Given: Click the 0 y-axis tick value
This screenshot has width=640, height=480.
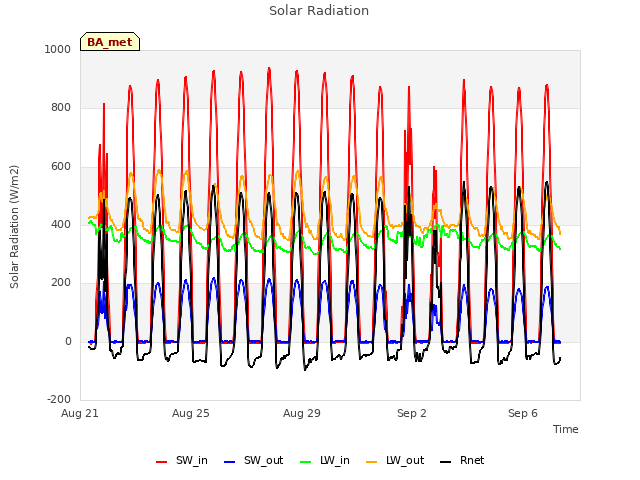Looking at the screenshot, I should click(x=68, y=342).
